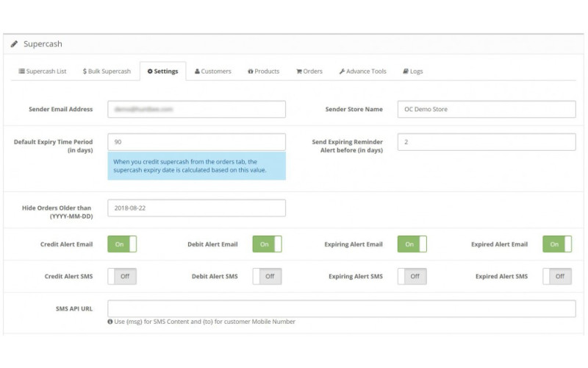The width and height of the screenshot is (588, 368).
Task: Open the Customers tab
Action: tap(213, 71)
